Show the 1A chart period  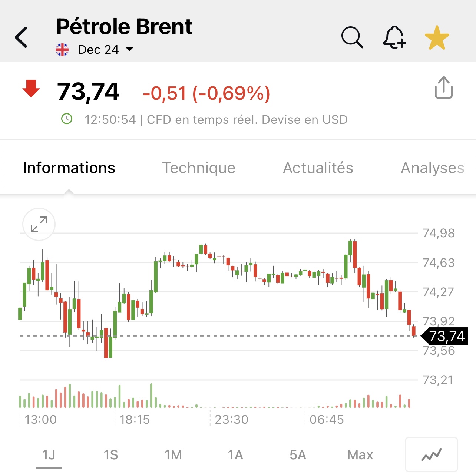pos(235,454)
